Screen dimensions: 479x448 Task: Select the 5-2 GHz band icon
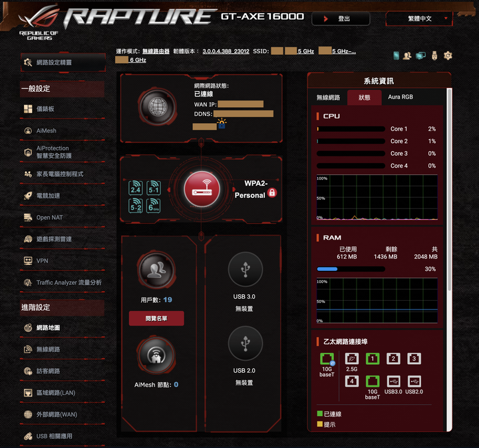136,205
